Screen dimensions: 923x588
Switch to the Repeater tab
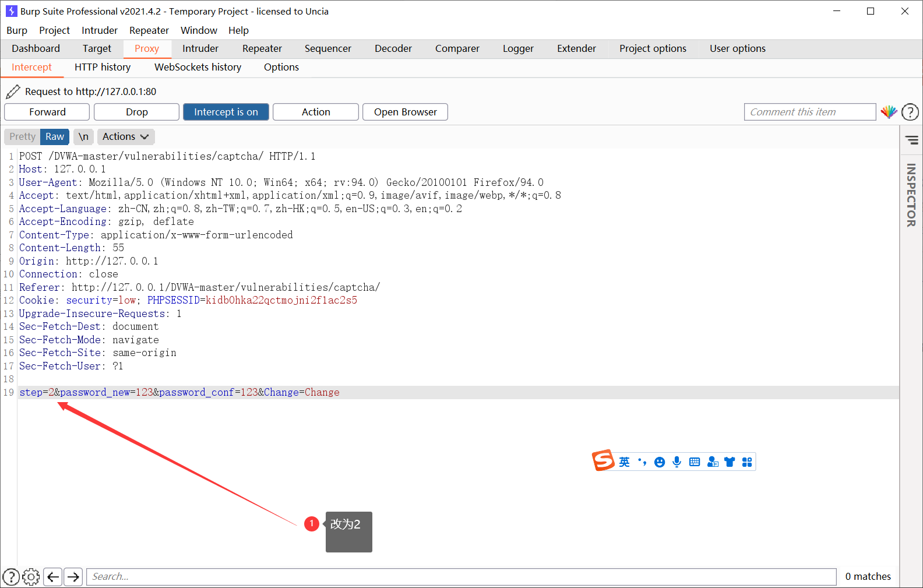click(262, 48)
